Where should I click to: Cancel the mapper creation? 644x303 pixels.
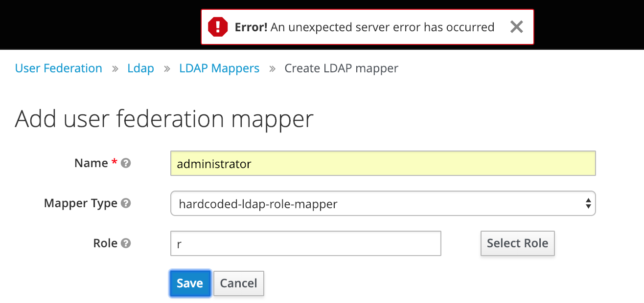[238, 283]
